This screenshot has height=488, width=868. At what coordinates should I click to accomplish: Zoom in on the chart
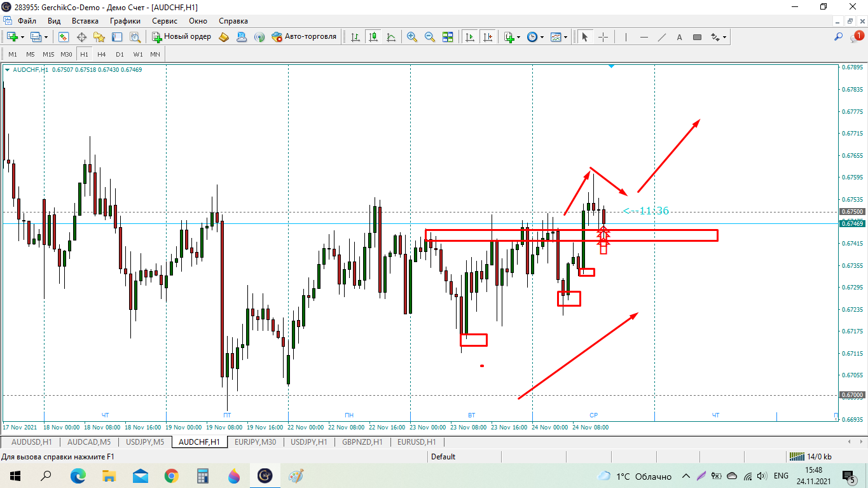[411, 37]
